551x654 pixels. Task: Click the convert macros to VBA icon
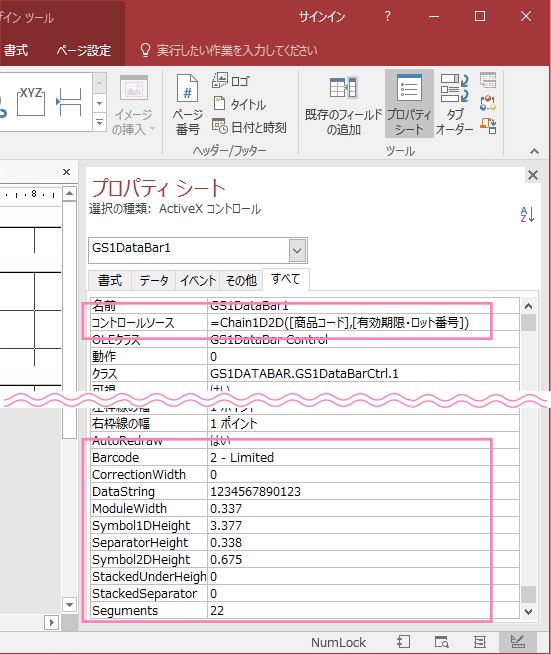(488, 126)
